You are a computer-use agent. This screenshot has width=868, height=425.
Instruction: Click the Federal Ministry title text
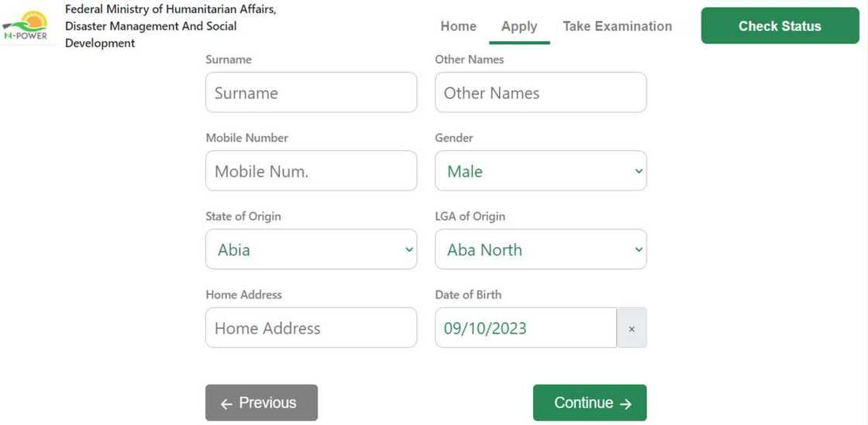pyautogui.click(x=170, y=26)
